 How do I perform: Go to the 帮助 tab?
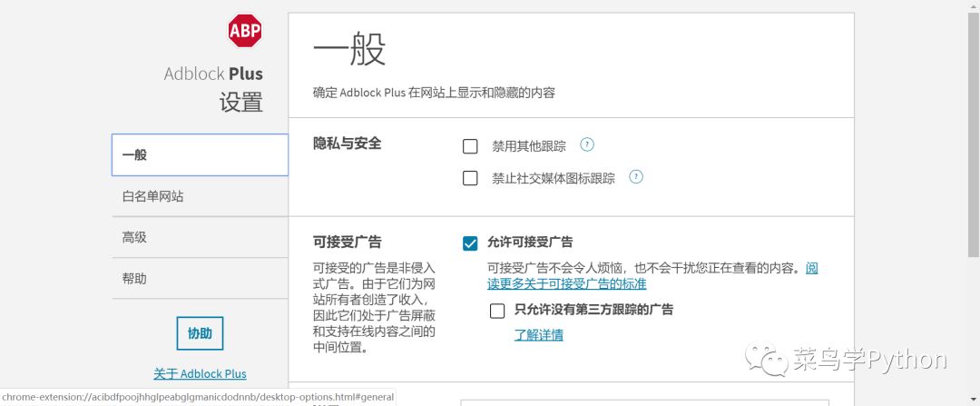click(200, 279)
